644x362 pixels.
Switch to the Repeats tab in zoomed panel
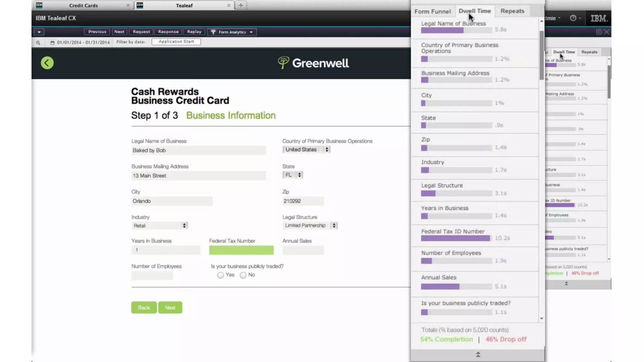512,11
